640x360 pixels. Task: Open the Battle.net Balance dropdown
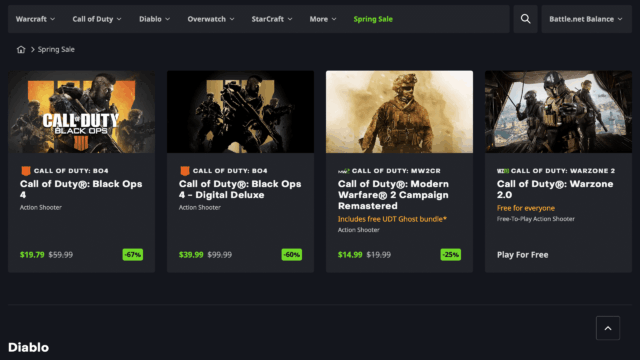pos(586,19)
